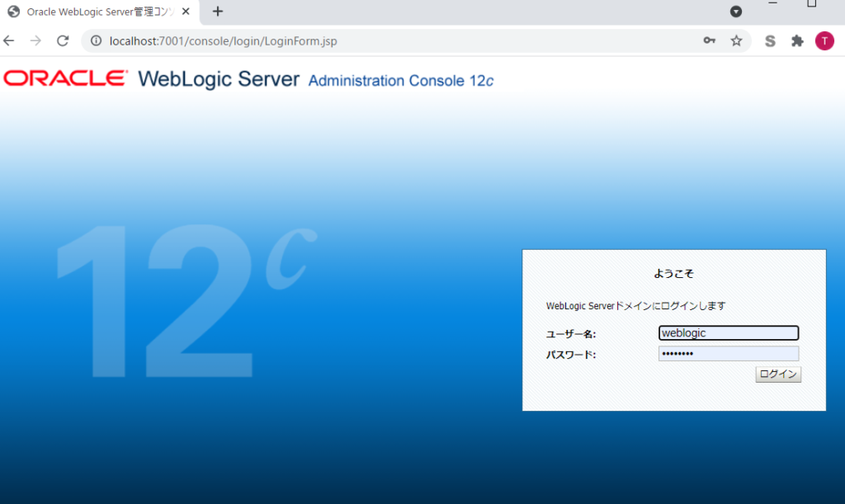The image size is (845, 504).
Task: Maximize the browser window
Action: [811, 4]
